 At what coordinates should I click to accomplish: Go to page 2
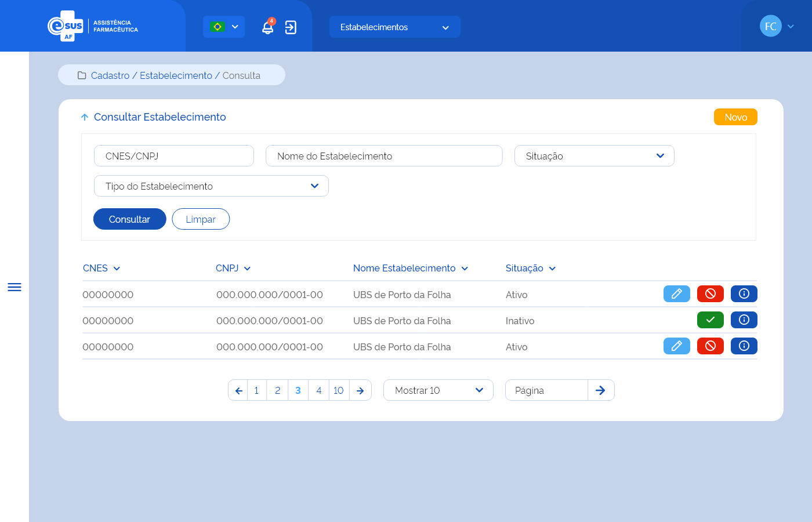[x=277, y=390]
